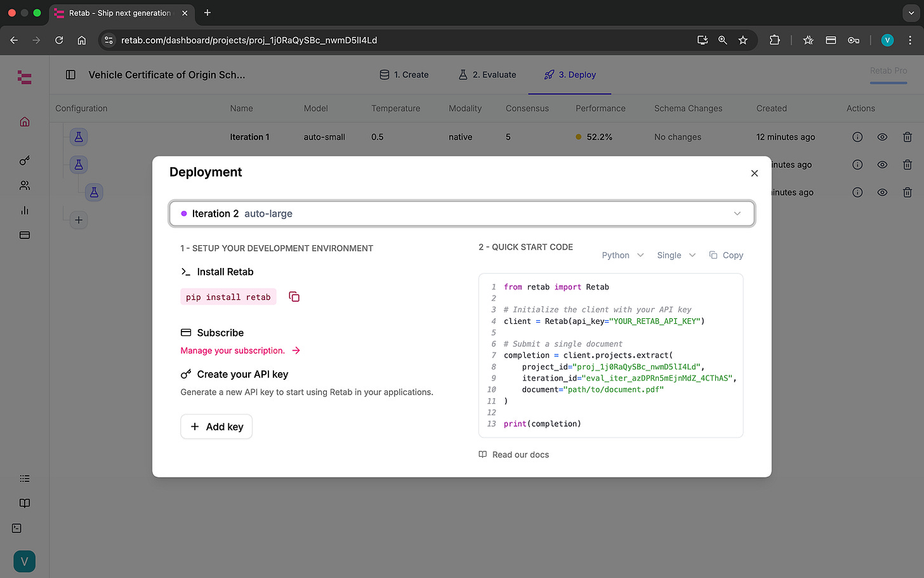Open Manage your subscription link
The image size is (924, 578).
240,351
